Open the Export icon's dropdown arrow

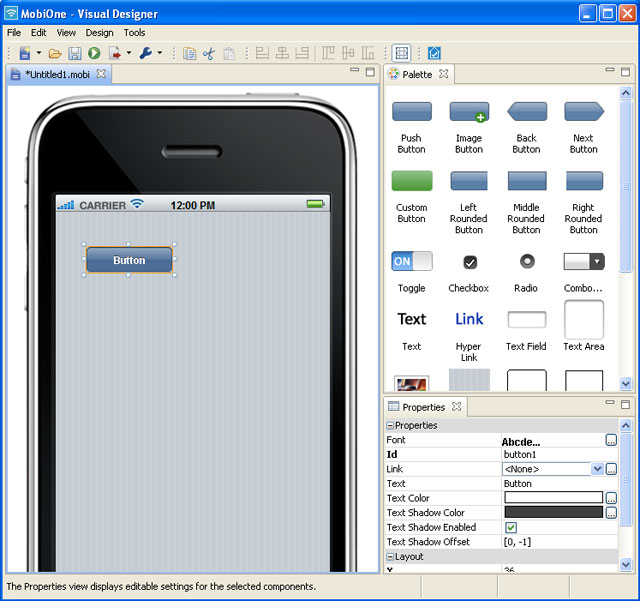pyautogui.click(x=129, y=53)
